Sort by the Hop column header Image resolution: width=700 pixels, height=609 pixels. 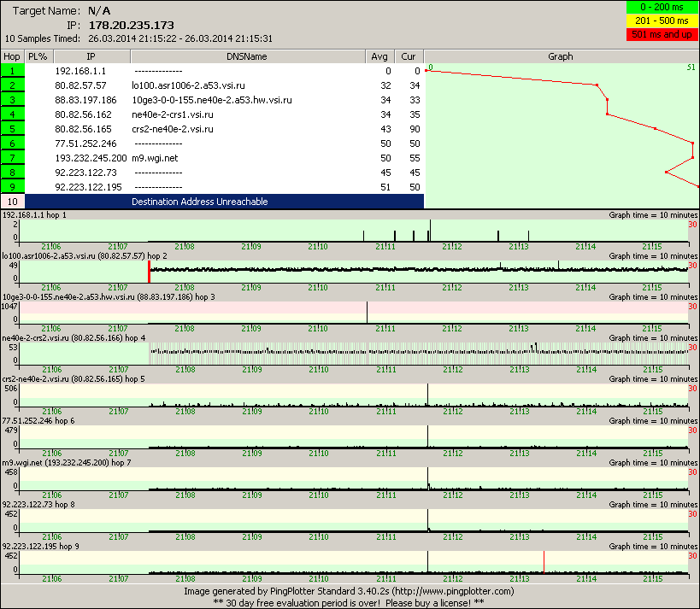point(12,56)
